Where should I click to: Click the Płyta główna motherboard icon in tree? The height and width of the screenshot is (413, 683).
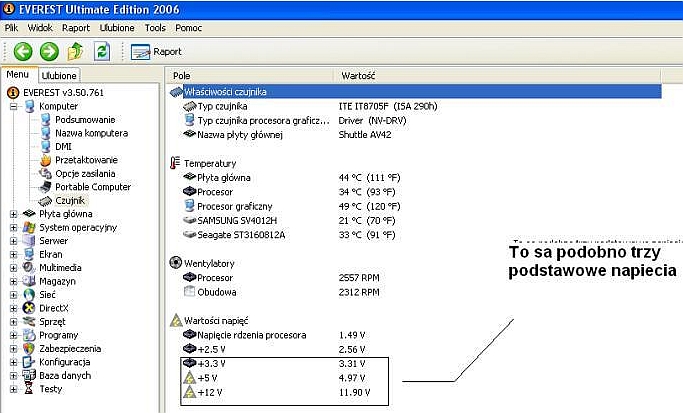pos(29,213)
